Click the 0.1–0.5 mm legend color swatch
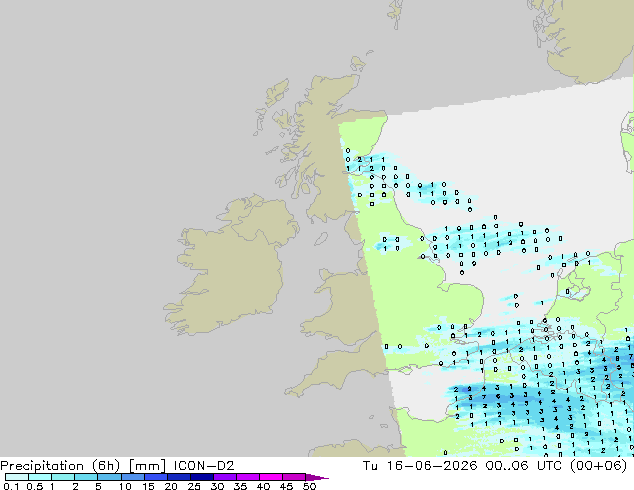 click(17, 477)
